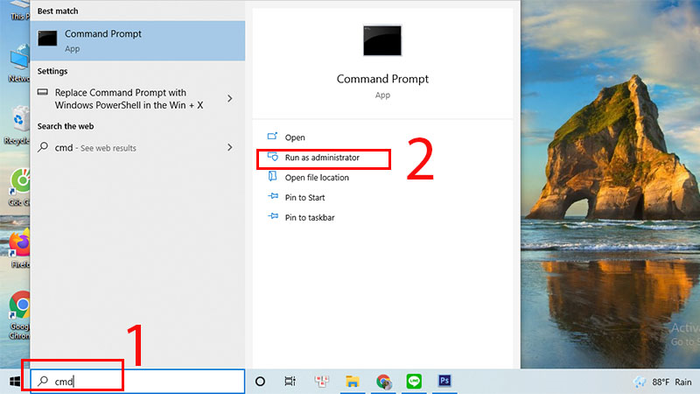Launch File Explorer from the taskbar
700x394 pixels.
pyautogui.click(x=352, y=382)
